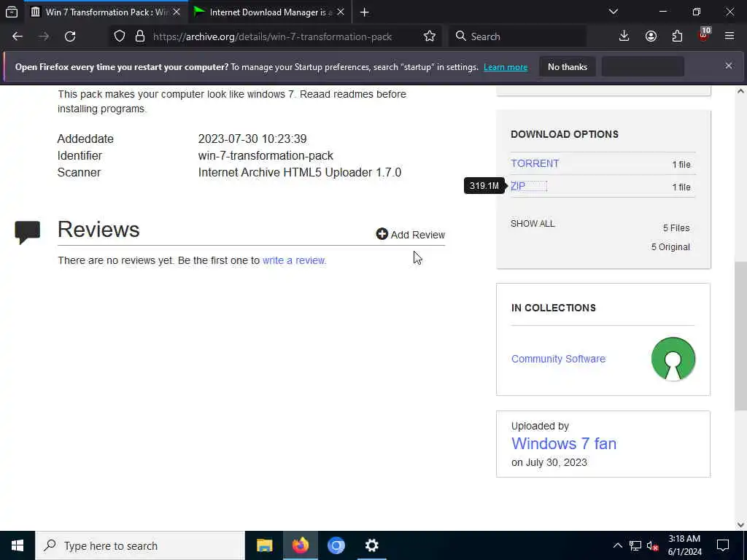Click the Firefox taskbar icon
747x560 pixels.
click(300, 545)
